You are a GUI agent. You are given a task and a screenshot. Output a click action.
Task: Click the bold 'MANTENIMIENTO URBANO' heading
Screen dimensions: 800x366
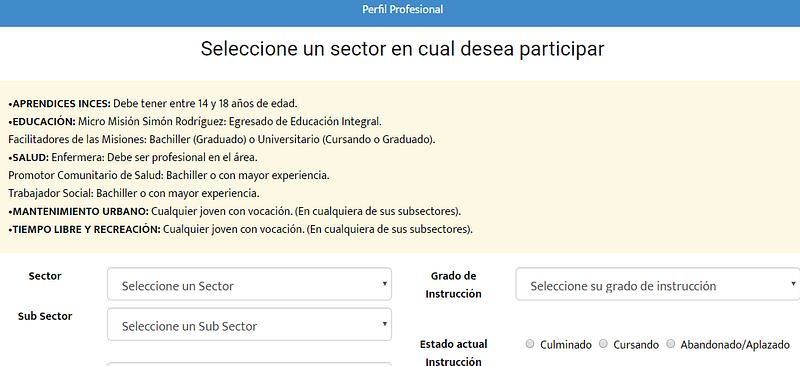tap(80, 211)
